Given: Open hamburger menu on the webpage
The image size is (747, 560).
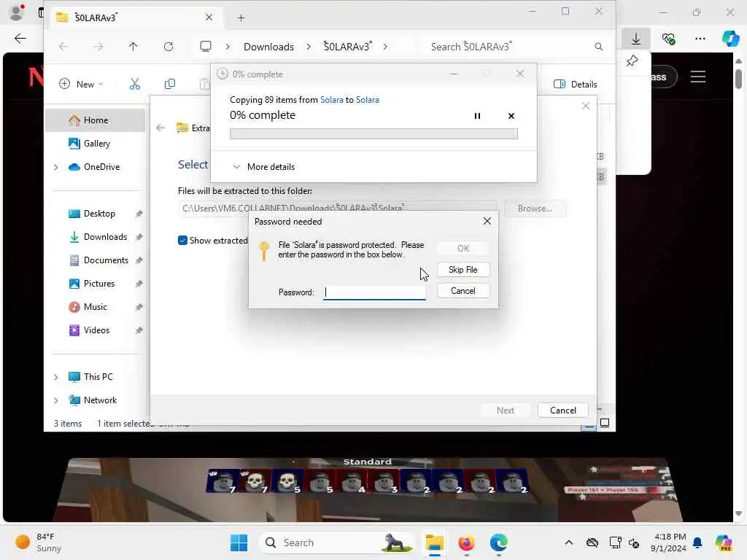Looking at the screenshot, I should [x=698, y=77].
